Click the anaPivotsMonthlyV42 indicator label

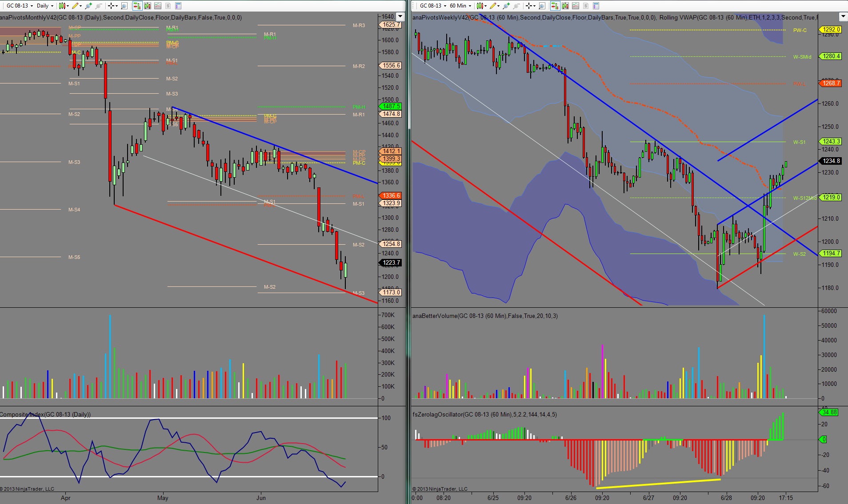pyautogui.click(x=121, y=17)
